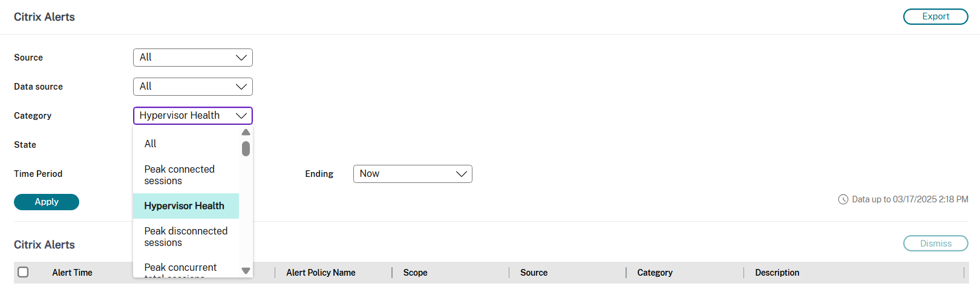Viewport: 980px width, 289px height.
Task: Click the Dismiss button
Action: [x=935, y=244]
